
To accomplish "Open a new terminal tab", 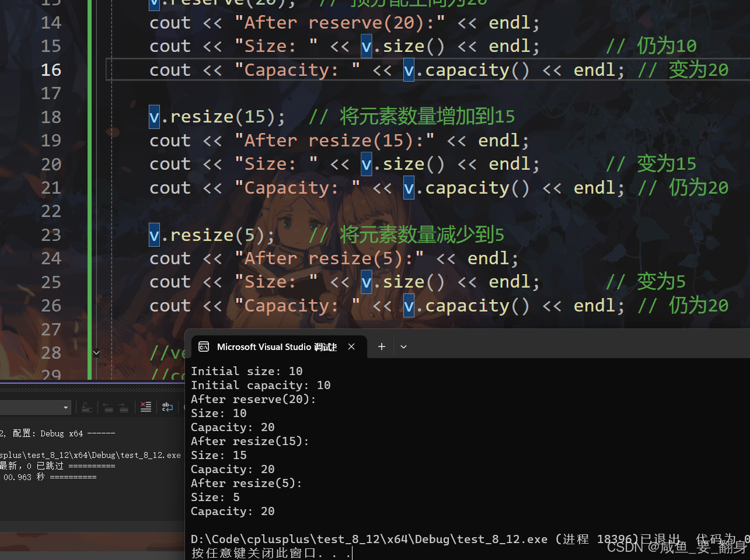I will tap(382, 346).
